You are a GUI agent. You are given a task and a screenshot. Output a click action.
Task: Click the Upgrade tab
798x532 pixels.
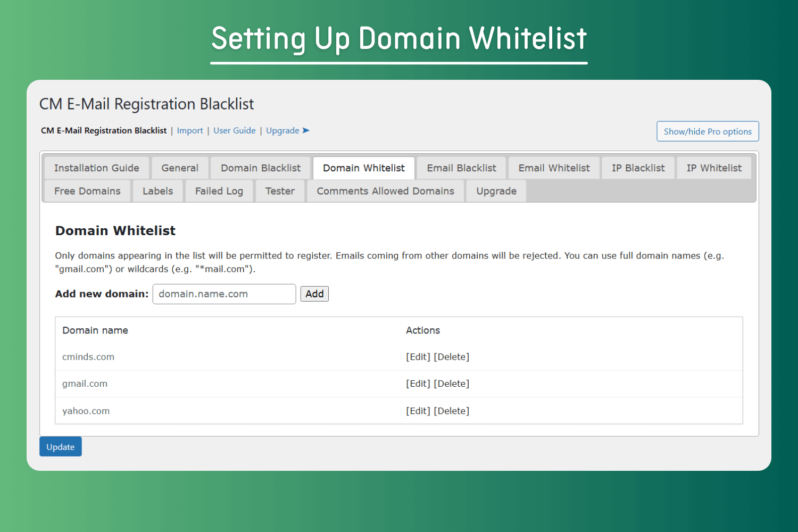pos(496,191)
